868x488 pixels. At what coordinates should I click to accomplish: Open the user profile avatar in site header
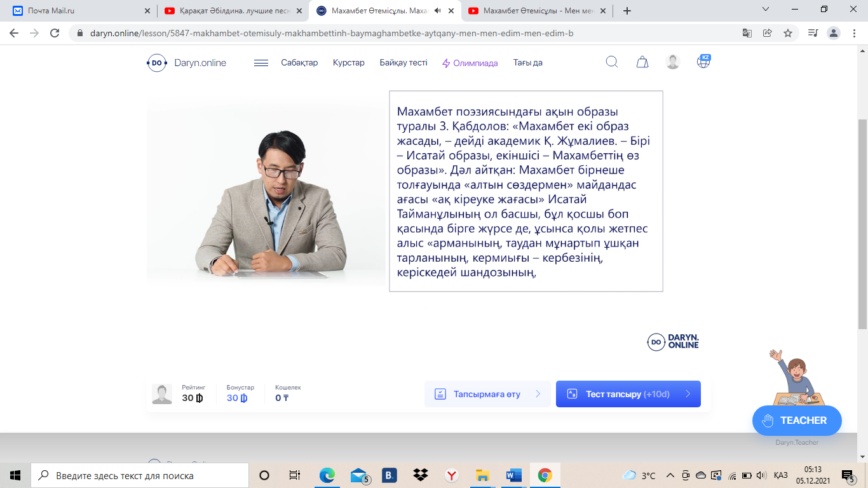point(673,62)
